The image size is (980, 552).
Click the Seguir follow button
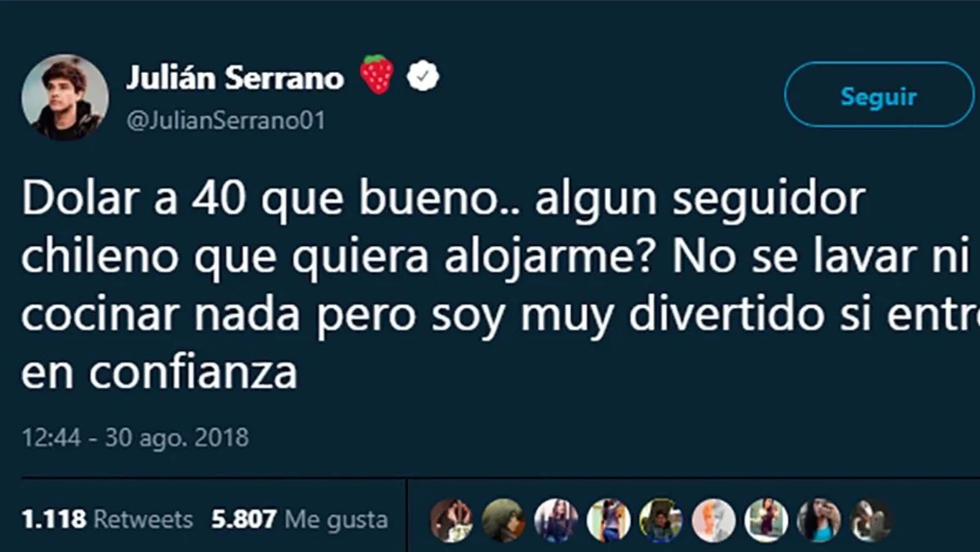tap(879, 95)
